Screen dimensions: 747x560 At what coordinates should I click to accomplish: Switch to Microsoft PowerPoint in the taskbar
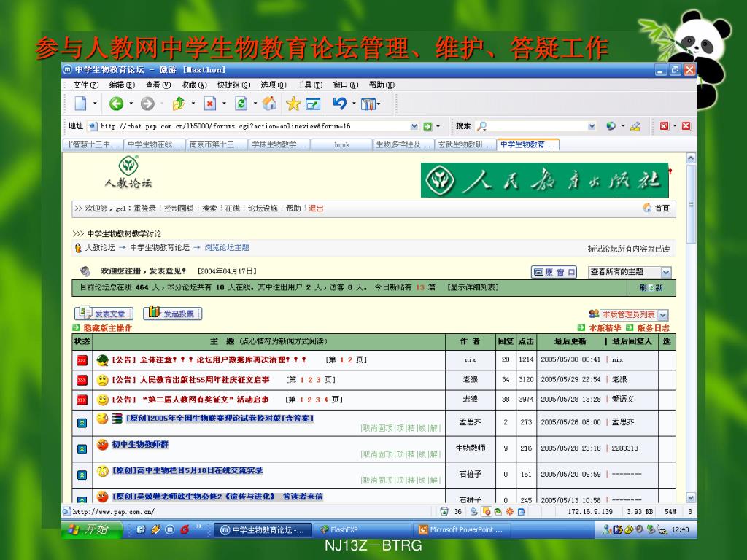tap(462, 529)
